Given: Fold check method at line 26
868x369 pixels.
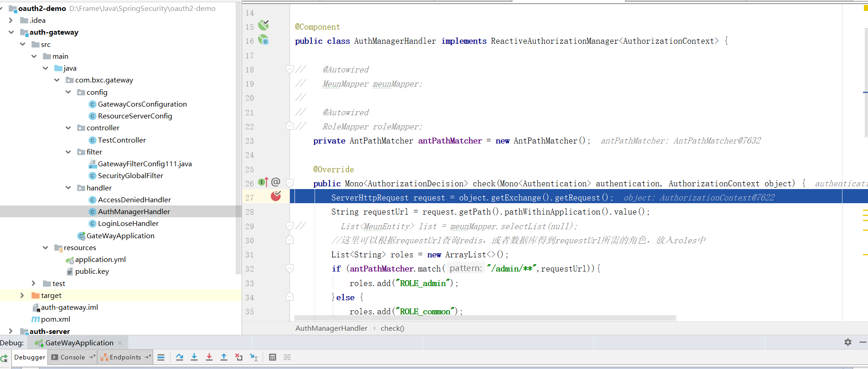Looking at the screenshot, I should coord(289,183).
